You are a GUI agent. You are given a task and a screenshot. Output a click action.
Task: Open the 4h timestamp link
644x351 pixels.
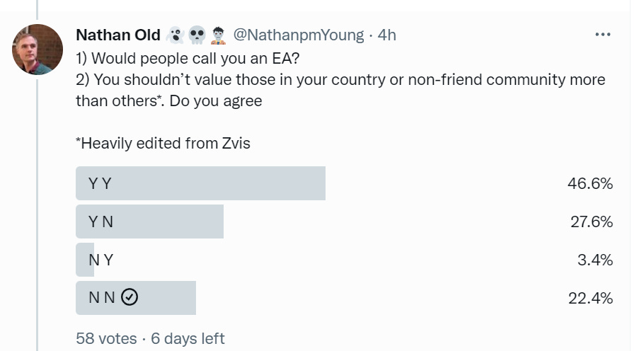387,35
